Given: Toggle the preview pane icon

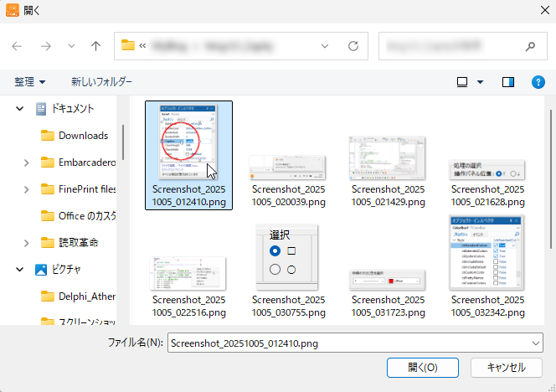Looking at the screenshot, I should pos(508,82).
